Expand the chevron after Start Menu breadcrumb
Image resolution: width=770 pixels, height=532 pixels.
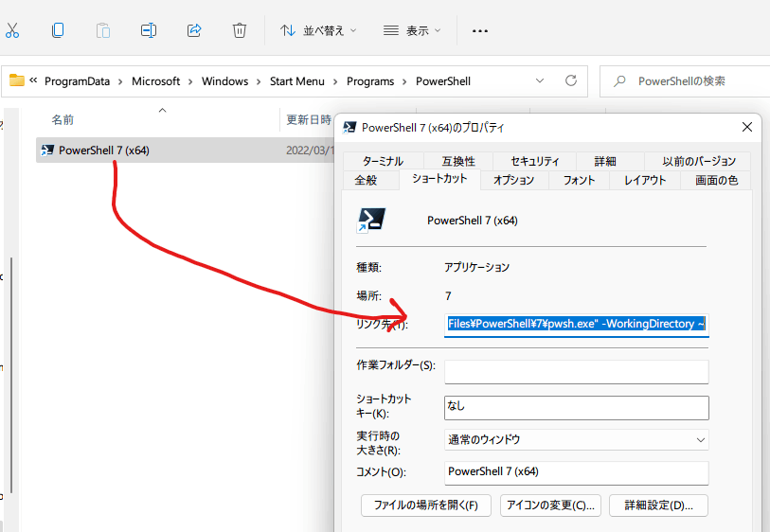335,82
